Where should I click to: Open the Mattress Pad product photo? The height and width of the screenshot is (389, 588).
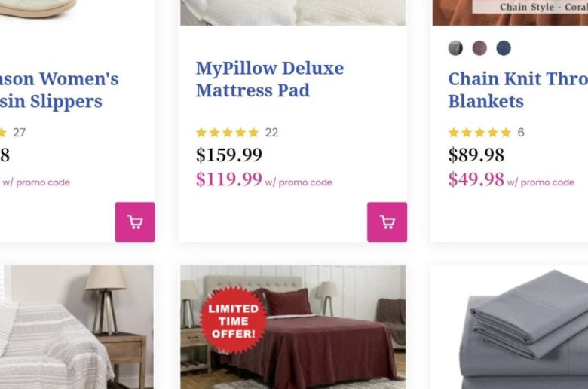[292, 11]
